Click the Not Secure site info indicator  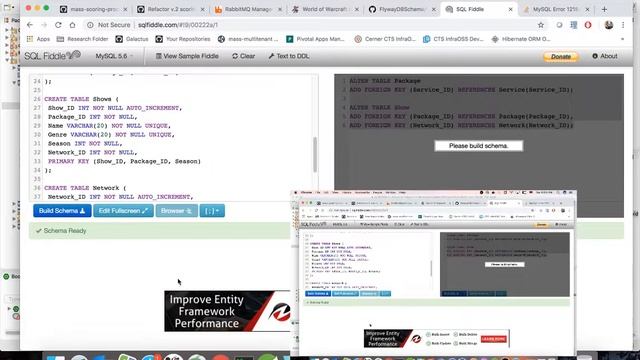pos(109,25)
